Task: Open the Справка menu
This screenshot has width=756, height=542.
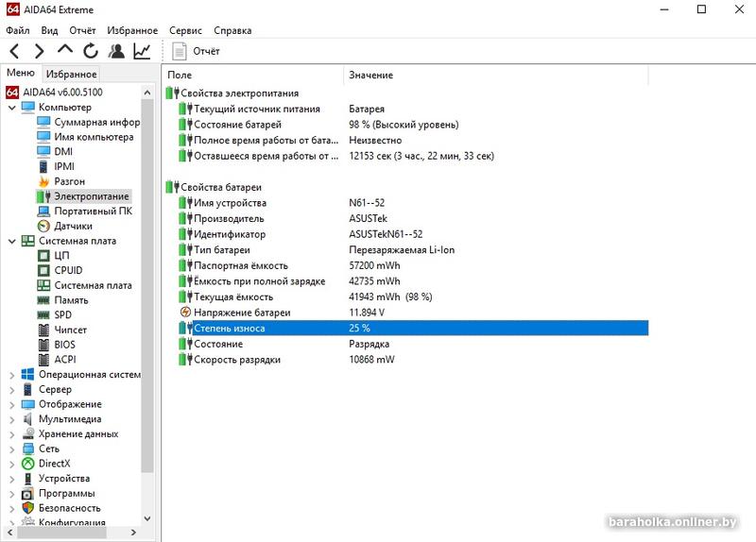Action: coord(232,30)
